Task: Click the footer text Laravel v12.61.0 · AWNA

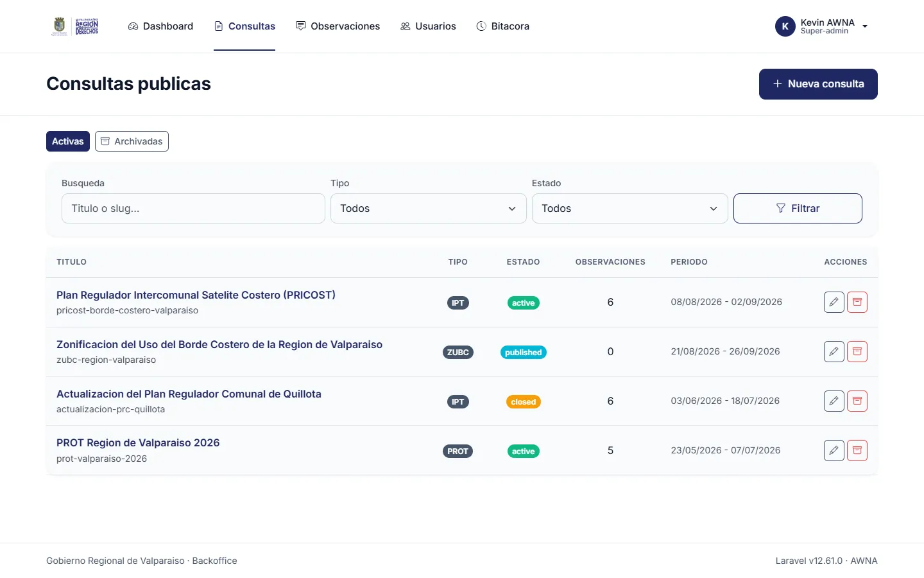Action: pos(826,561)
